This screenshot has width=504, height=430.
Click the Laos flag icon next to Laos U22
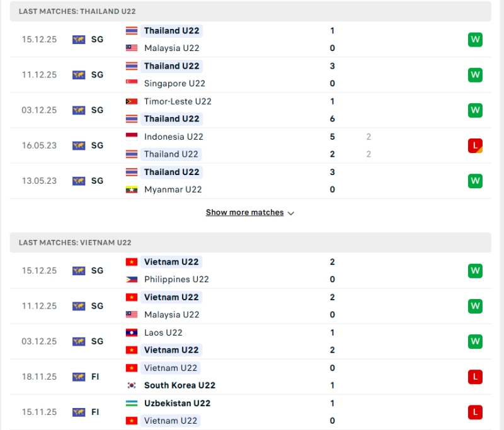(x=131, y=332)
